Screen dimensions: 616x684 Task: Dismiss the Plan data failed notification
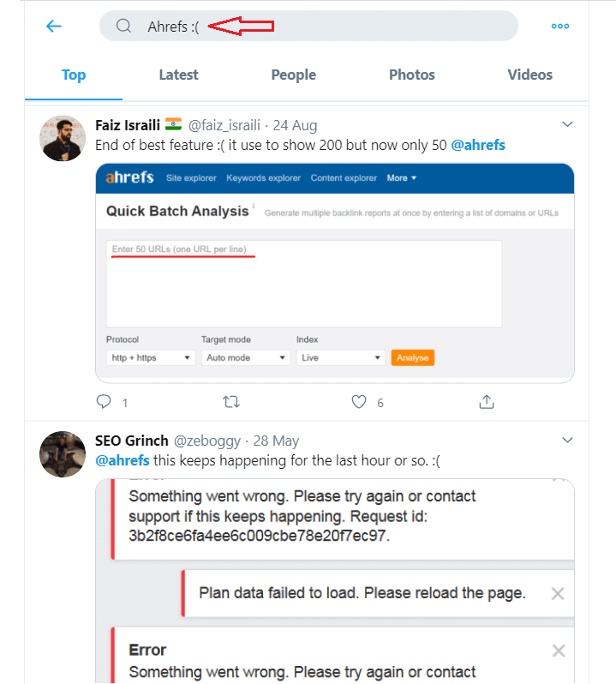pyautogui.click(x=558, y=594)
